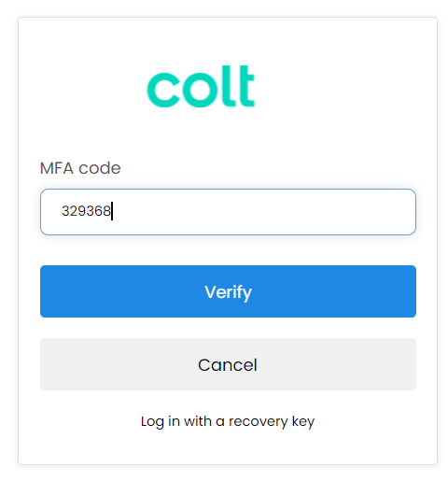This screenshot has width=448, height=481.
Task: Click the grey Cancel button
Action: coord(228,364)
